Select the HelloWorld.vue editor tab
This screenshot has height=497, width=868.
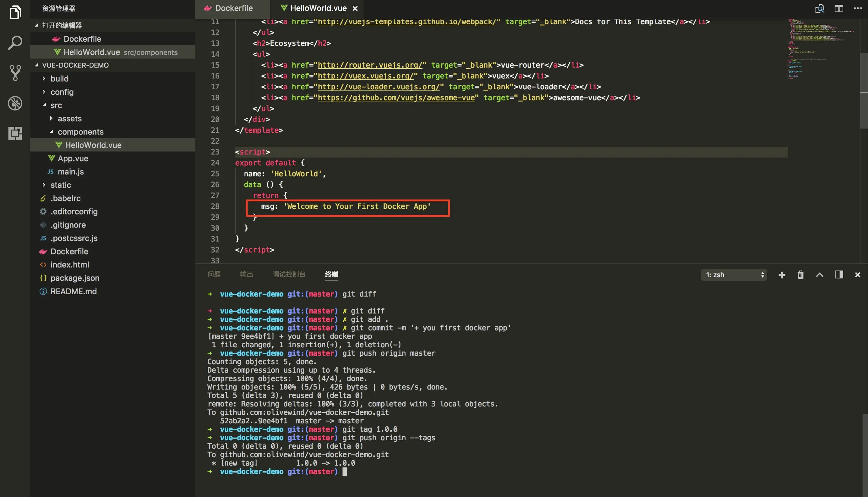317,8
